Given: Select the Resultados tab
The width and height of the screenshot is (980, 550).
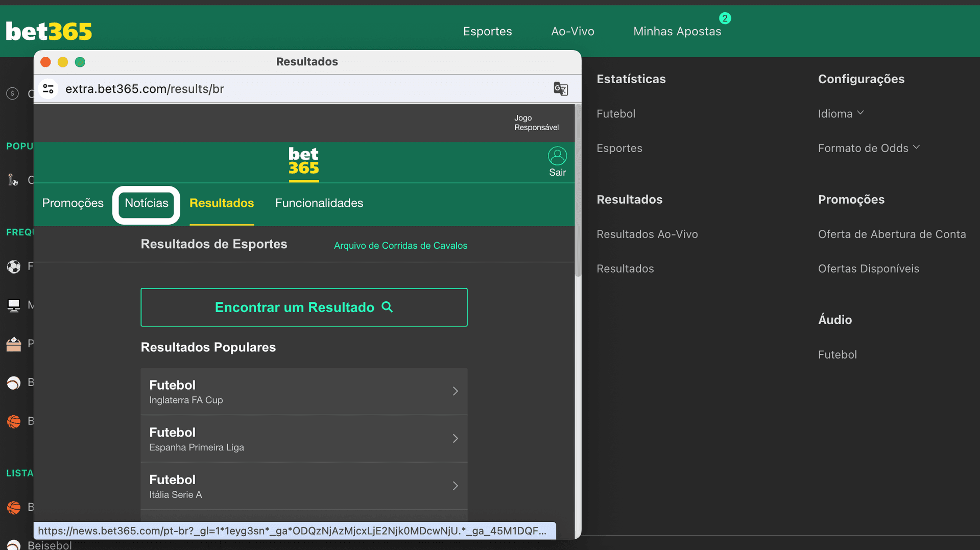Looking at the screenshot, I should tap(222, 203).
